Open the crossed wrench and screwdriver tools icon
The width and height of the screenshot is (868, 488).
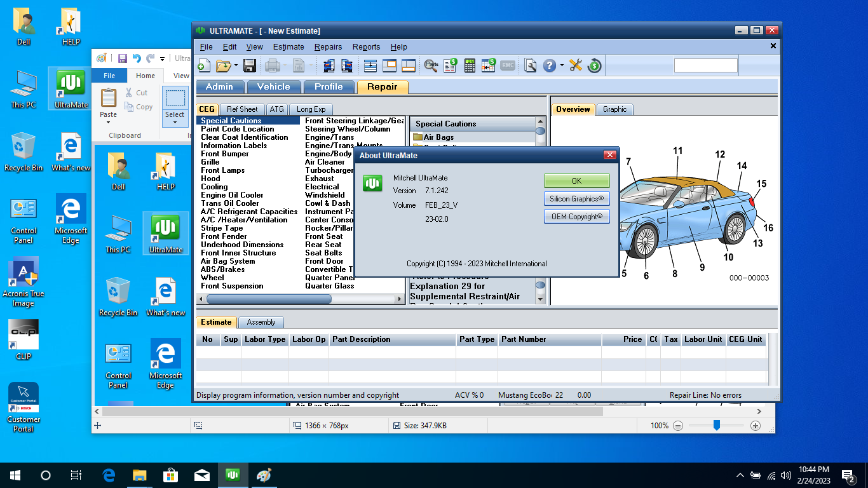pyautogui.click(x=576, y=65)
